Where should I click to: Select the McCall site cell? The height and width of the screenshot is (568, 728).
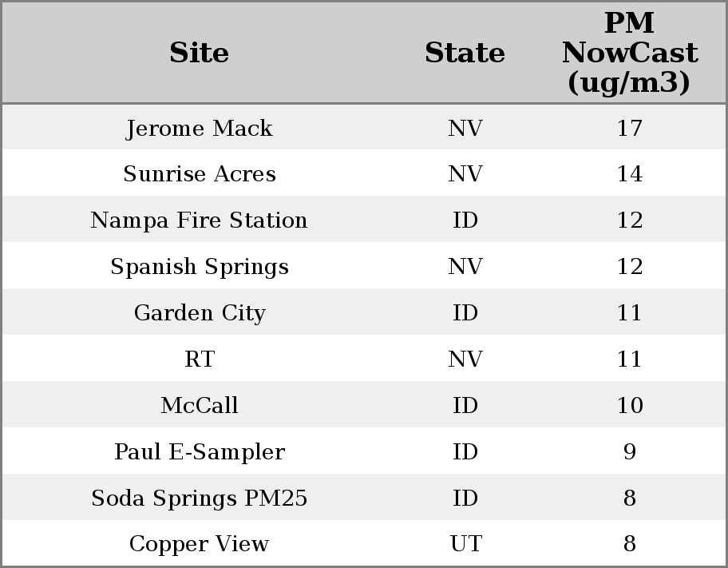pos(199,406)
